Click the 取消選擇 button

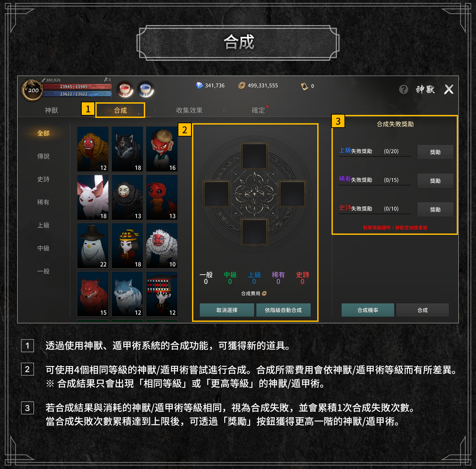pyautogui.click(x=227, y=310)
